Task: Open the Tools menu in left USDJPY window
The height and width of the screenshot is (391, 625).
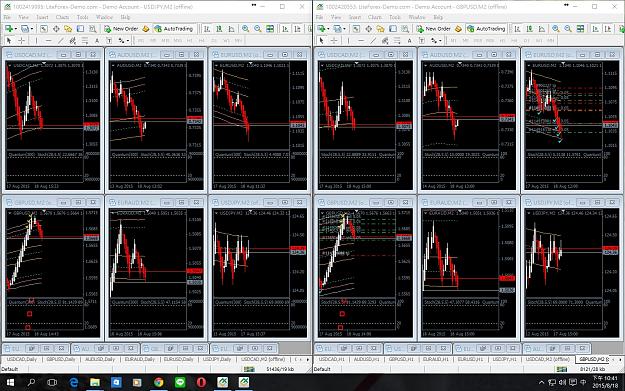Action: (83, 17)
